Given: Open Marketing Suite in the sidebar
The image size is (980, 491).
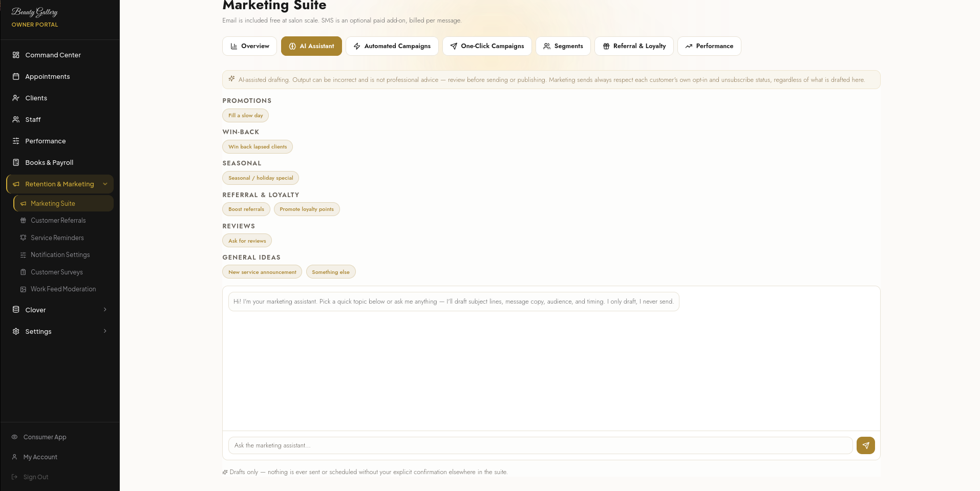Looking at the screenshot, I should 63,203.
